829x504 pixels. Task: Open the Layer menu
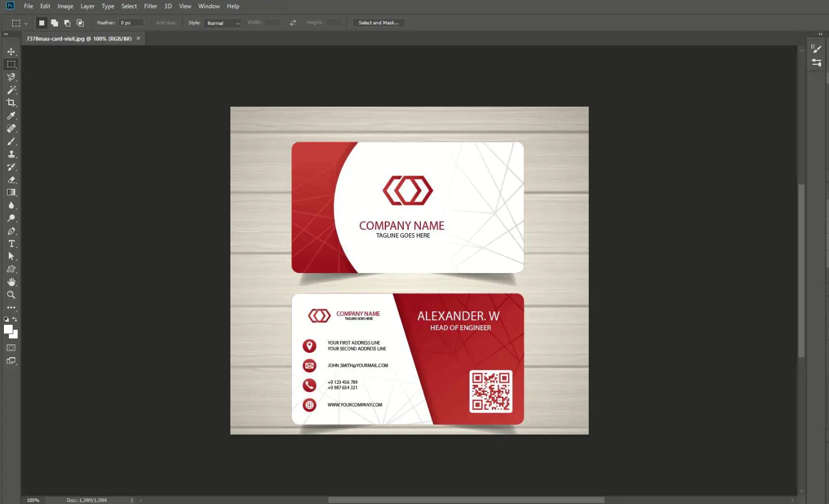point(87,6)
